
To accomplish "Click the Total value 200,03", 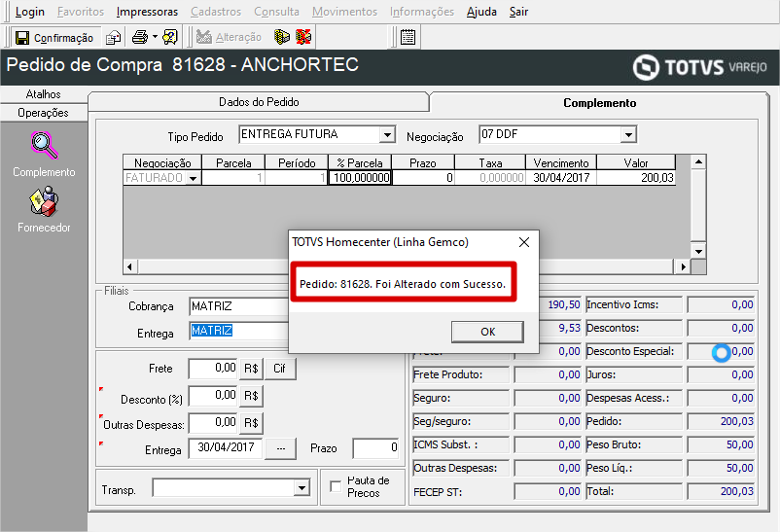I will tap(721, 492).
